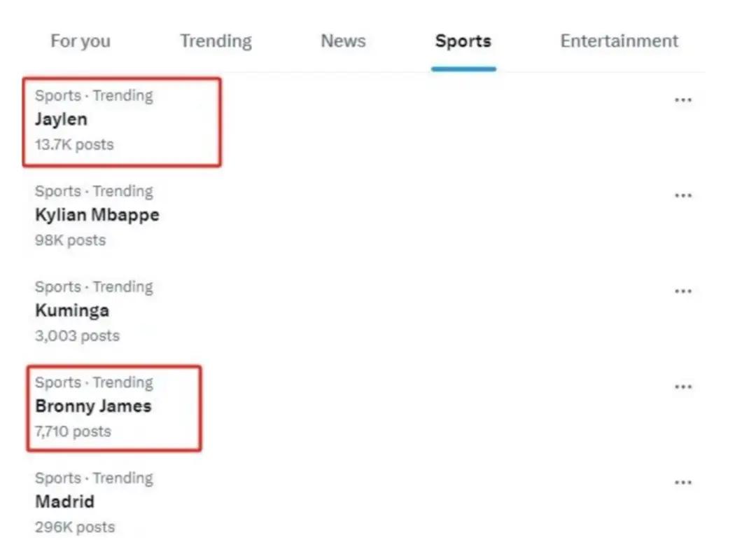Open the Trending tab
This screenshot has width=756, height=547.
(216, 41)
